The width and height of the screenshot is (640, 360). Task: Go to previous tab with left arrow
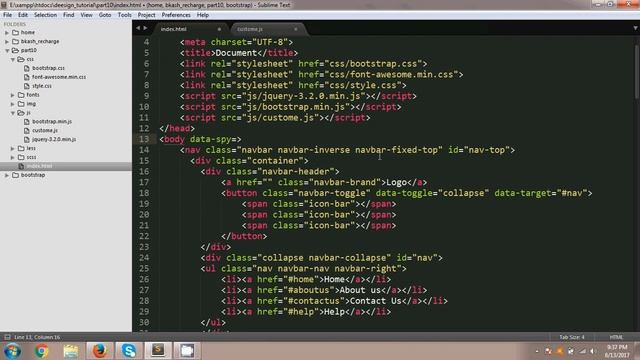(x=138, y=28)
